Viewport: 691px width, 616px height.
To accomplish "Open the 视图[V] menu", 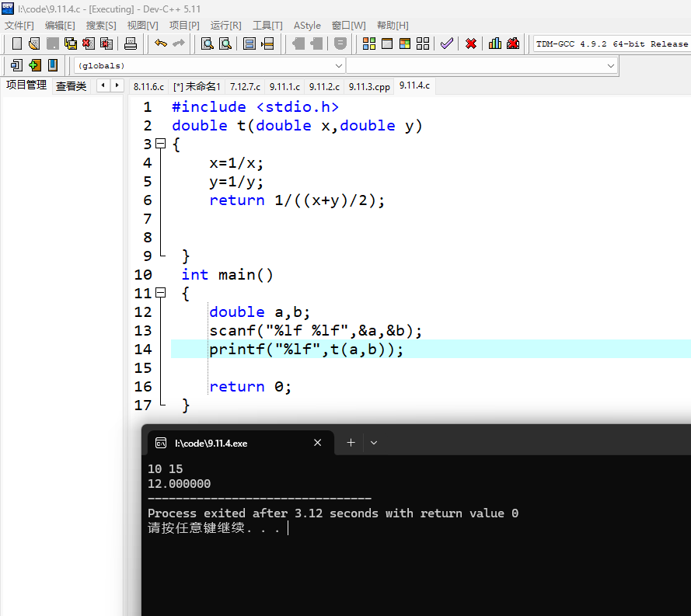I will click(142, 26).
